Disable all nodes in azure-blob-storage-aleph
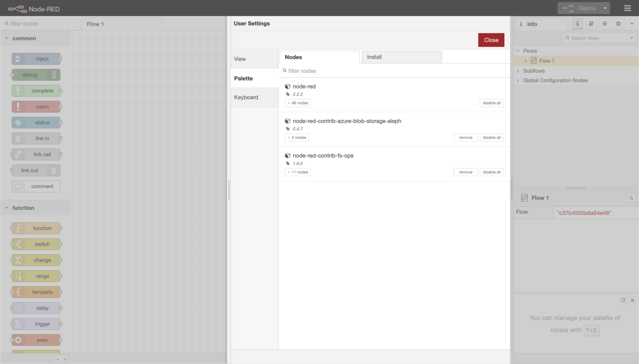The width and height of the screenshot is (639, 364). (x=492, y=137)
